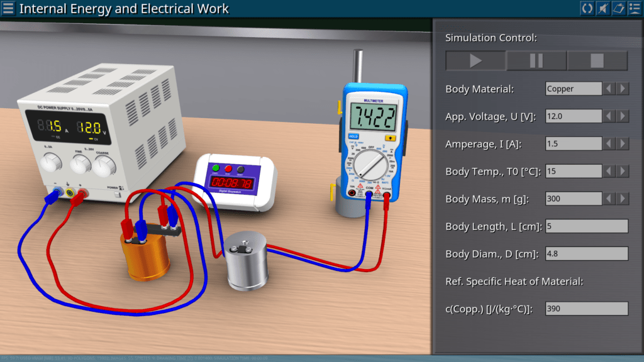Increase Body Temp. T0 with right arrow
This screenshot has width=644, height=362.
tap(623, 171)
